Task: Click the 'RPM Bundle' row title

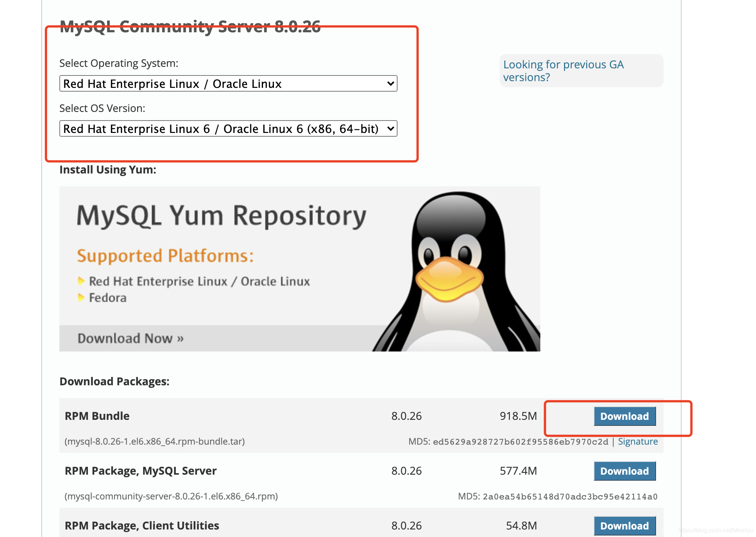Action: coord(97,416)
